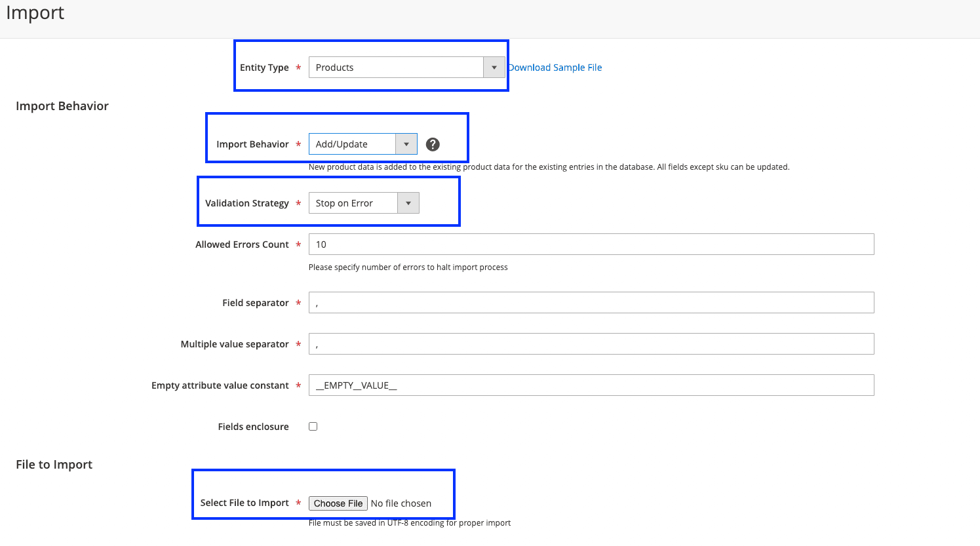Click the 'Allowed Errors Count' field label
Image resolution: width=980 pixels, height=546 pixels.
[242, 244]
